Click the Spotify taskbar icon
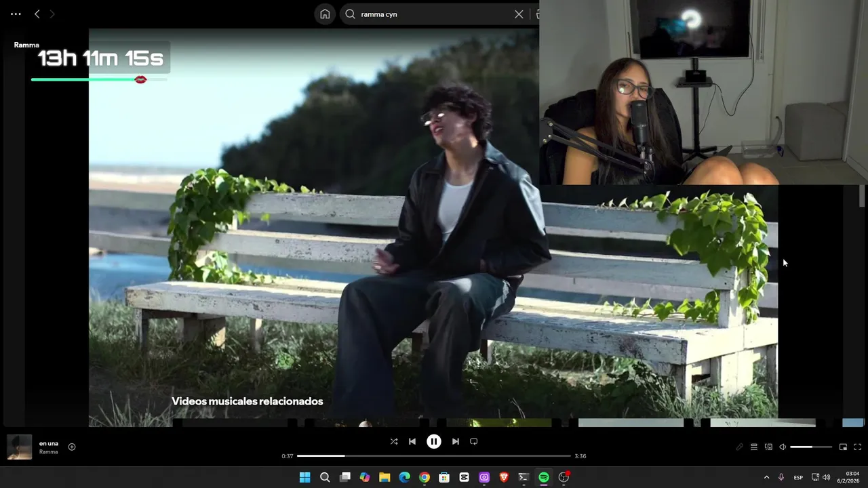This screenshot has height=488, width=868. (543, 477)
